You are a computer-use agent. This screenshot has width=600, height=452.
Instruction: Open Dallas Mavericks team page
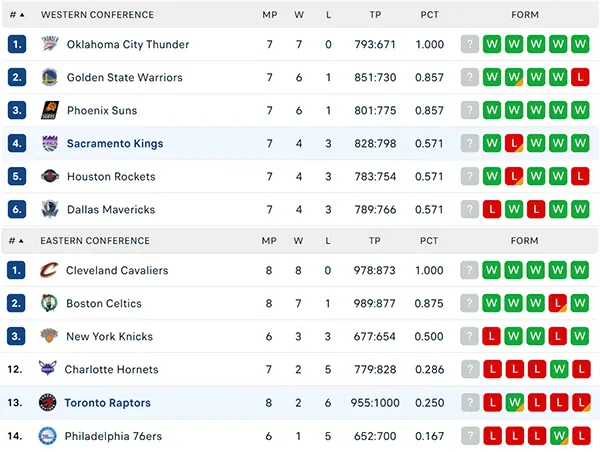click(x=111, y=209)
